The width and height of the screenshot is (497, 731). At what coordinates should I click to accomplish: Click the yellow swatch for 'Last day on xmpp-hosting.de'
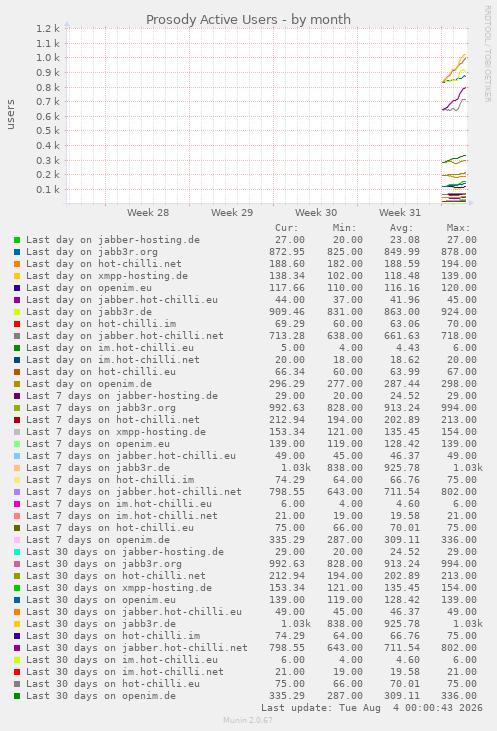coord(17,276)
